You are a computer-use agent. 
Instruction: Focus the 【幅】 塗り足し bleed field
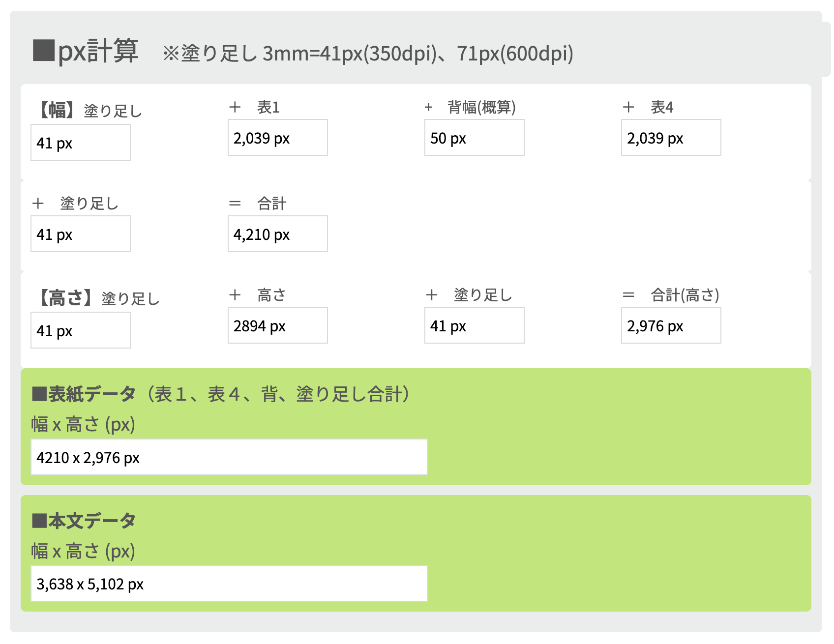click(x=81, y=143)
